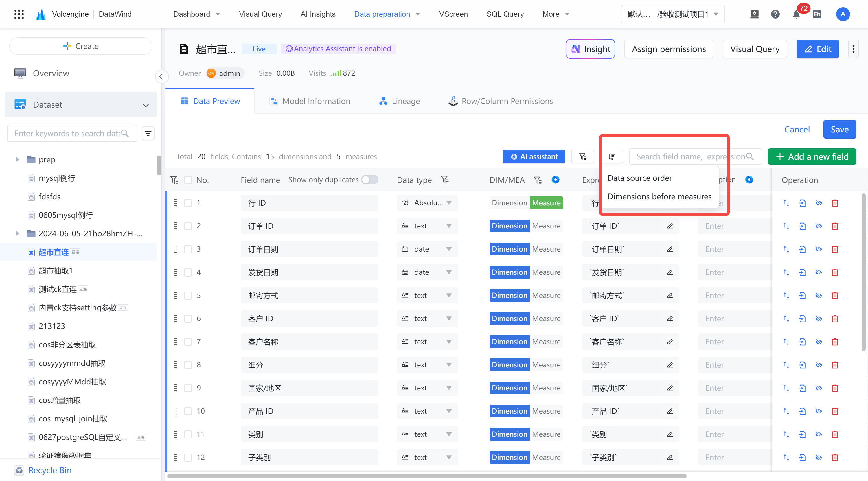Viewport: 868px width, 481px height.
Task: Move the 类别 field order icon
Action: 786,434
